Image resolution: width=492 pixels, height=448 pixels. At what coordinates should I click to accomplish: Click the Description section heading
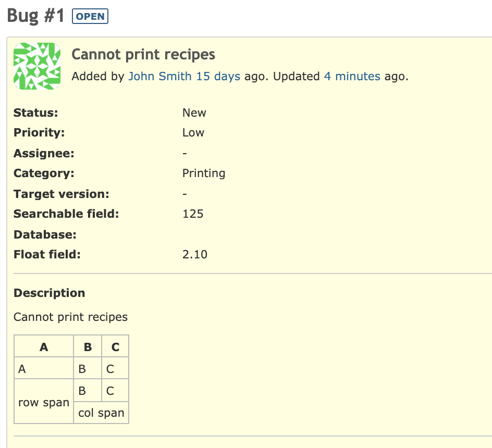(50, 293)
